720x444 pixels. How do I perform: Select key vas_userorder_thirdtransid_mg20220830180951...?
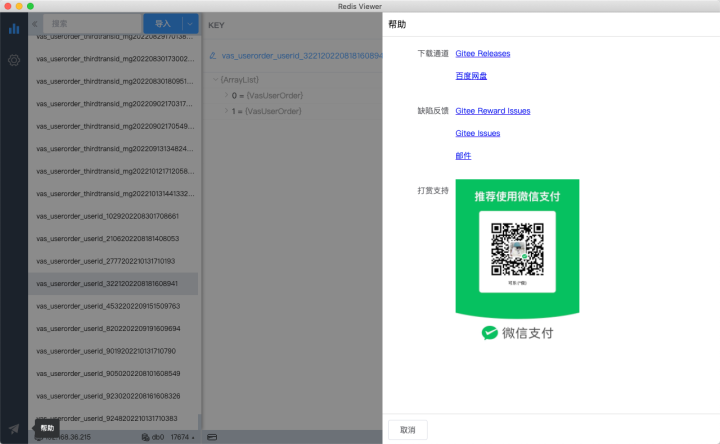tap(113, 81)
